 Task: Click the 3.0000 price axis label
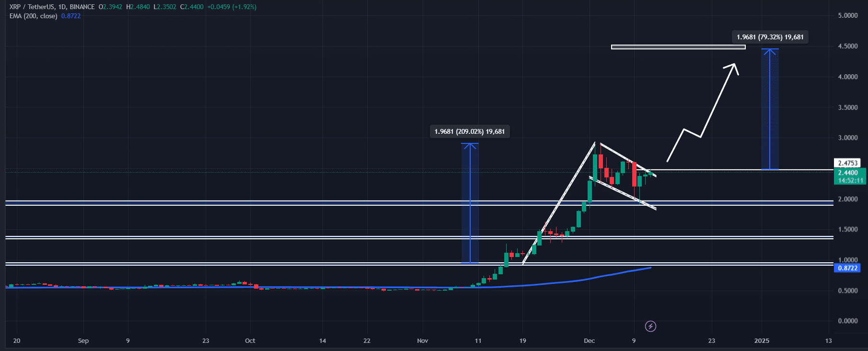click(x=848, y=138)
